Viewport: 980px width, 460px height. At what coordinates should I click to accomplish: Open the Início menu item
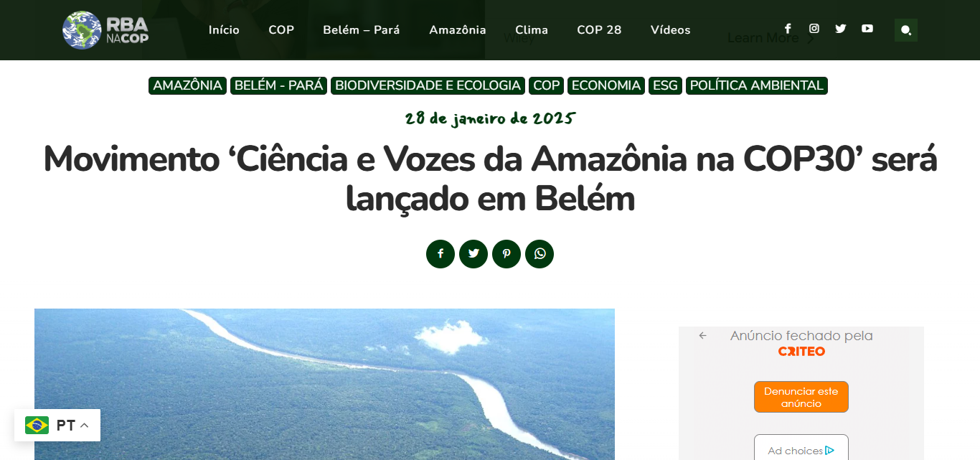pos(224,30)
